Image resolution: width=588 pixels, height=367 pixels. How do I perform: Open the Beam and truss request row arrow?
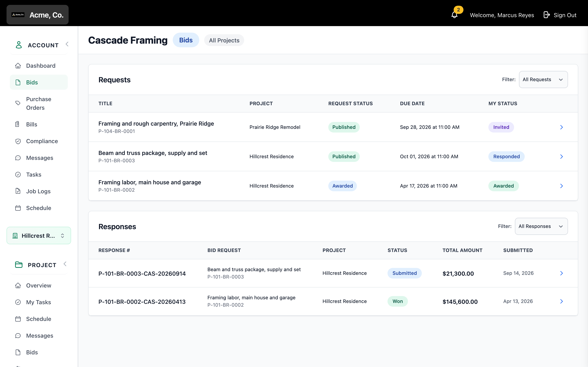pos(561,157)
